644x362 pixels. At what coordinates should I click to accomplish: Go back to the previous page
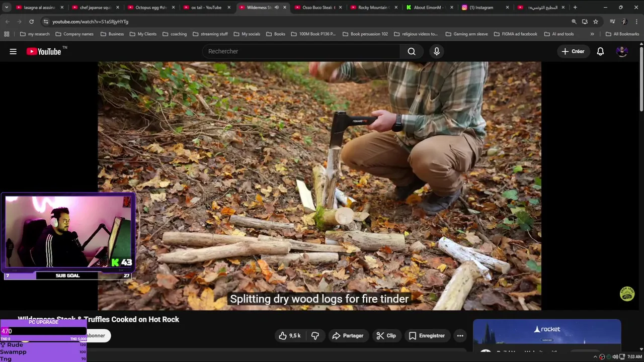(x=7, y=22)
